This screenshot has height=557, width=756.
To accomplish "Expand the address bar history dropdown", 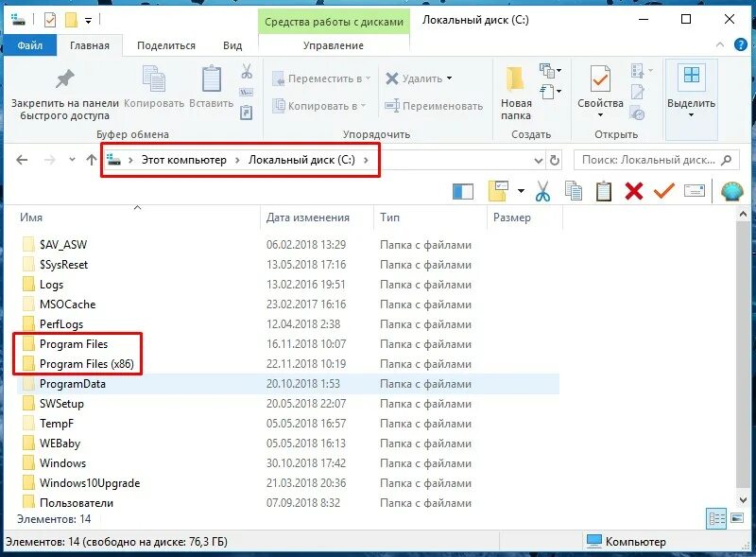I will [x=539, y=160].
